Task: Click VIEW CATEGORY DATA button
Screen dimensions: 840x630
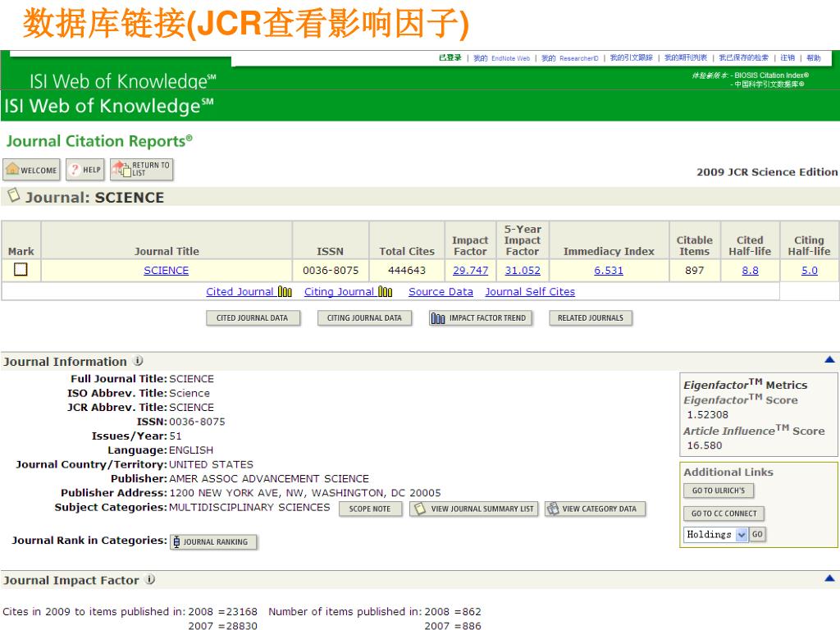Action: point(596,509)
